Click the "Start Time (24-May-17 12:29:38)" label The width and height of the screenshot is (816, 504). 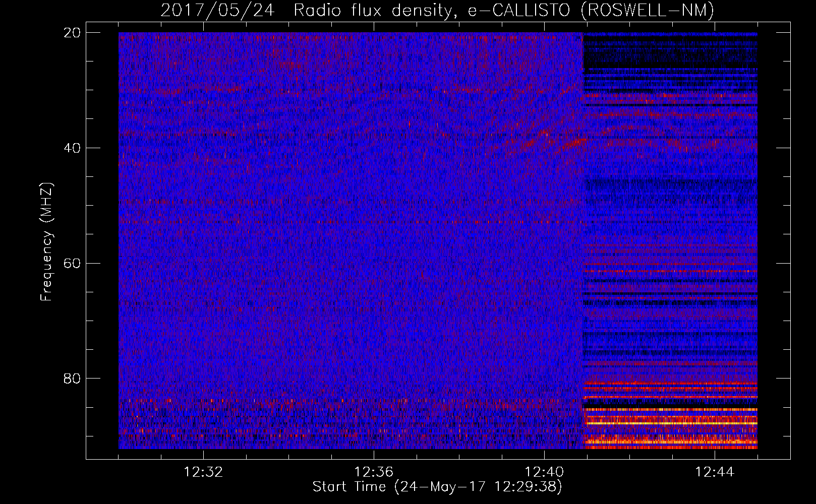[437, 487]
